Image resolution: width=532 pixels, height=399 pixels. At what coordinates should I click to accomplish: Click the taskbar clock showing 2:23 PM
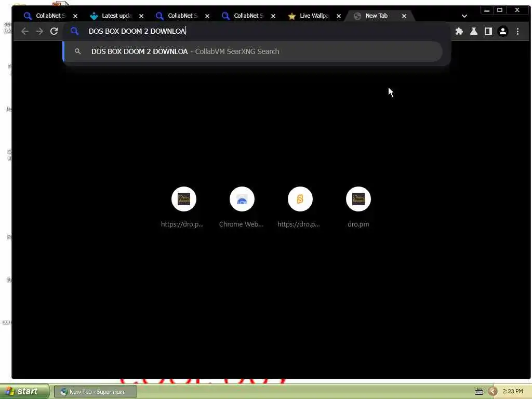coord(512,392)
